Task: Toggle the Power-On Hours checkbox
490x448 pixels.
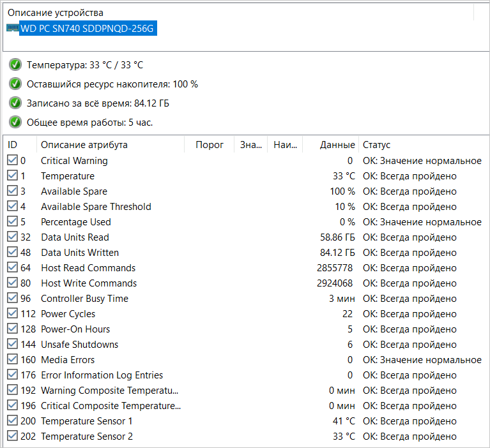Action: pyautogui.click(x=12, y=329)
